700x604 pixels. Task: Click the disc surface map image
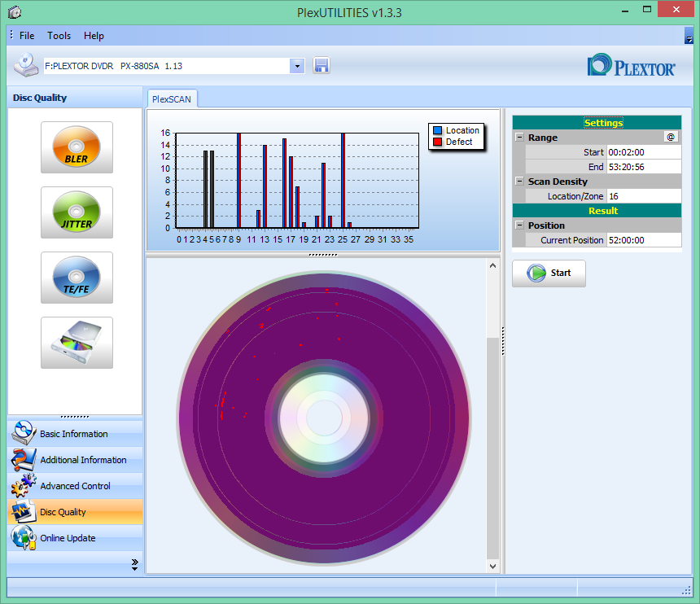click(323, 418)
